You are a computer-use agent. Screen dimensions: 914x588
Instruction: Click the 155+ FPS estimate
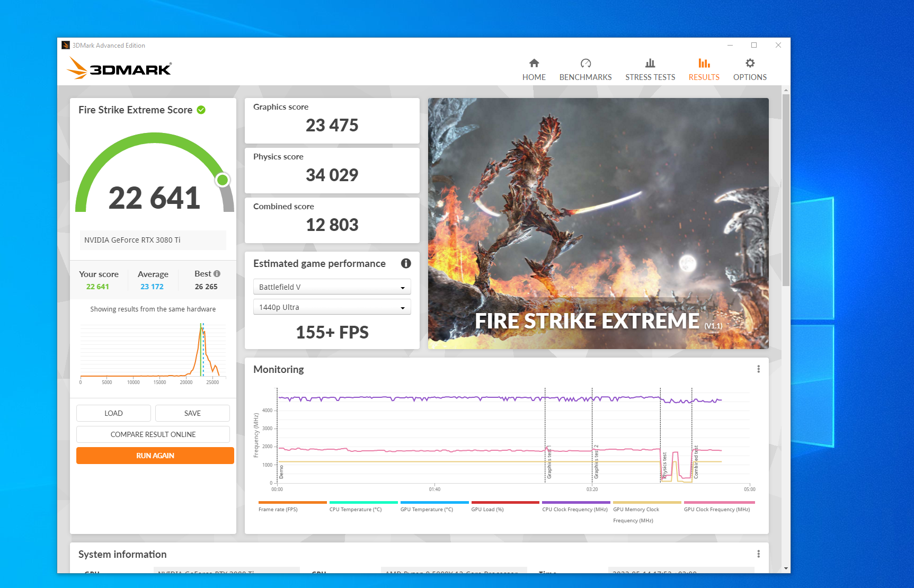pos(332,332)
